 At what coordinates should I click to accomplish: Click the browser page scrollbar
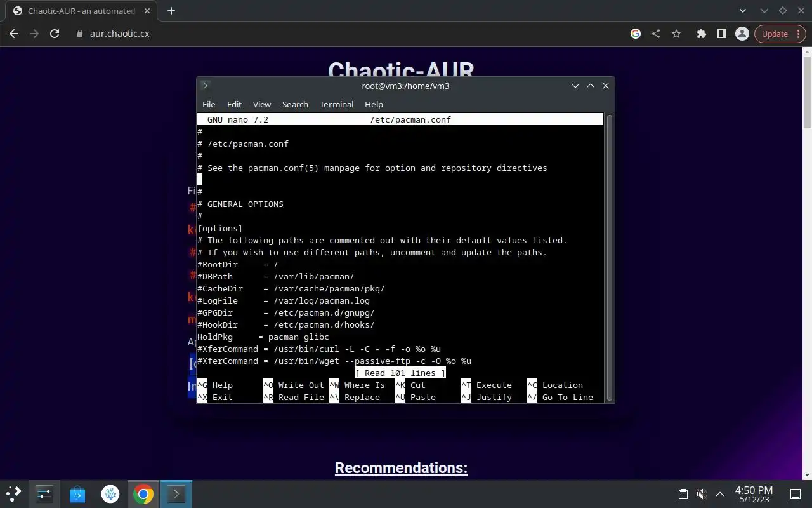pos(807,92)
